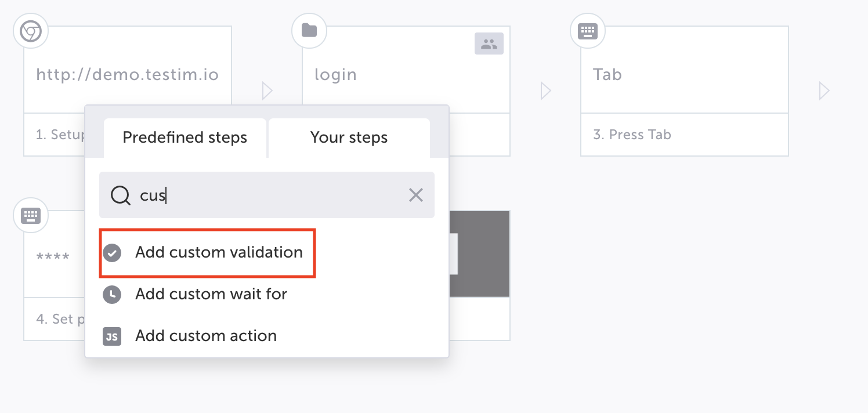
Task: Click the keyboard icon on step 4
Action: point(31,216)
